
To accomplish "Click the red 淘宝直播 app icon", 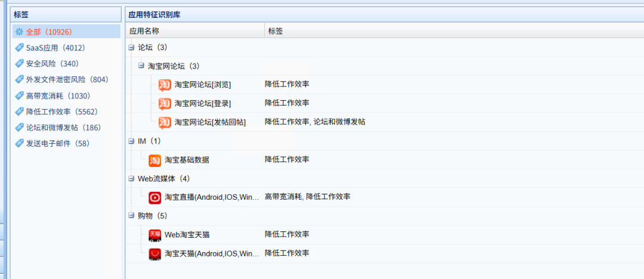I will [155, 198].
